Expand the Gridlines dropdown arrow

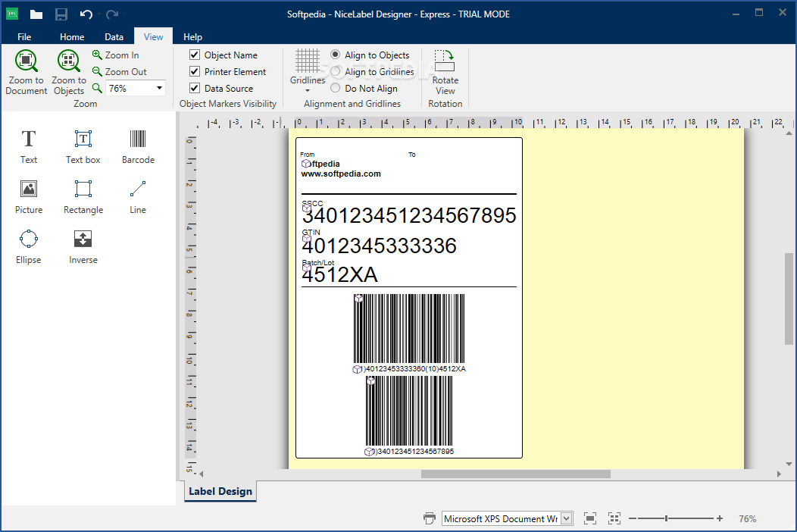[308, 91]
